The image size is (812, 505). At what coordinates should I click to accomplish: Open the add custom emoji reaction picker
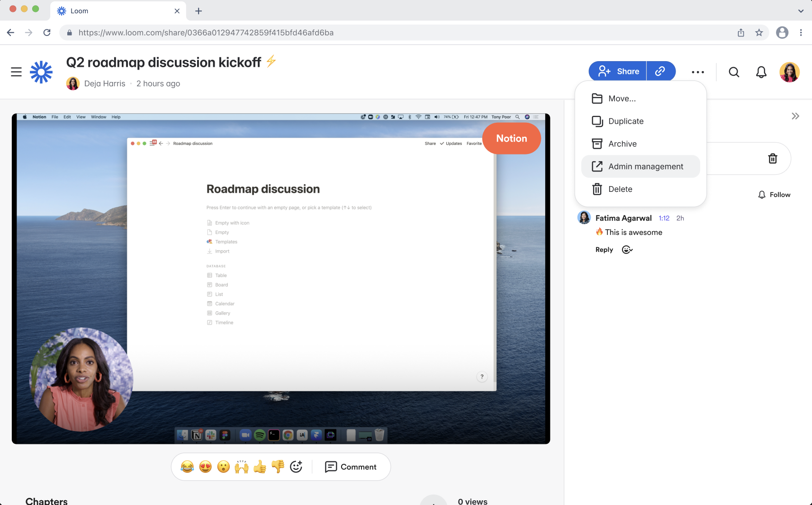[296, 467]
